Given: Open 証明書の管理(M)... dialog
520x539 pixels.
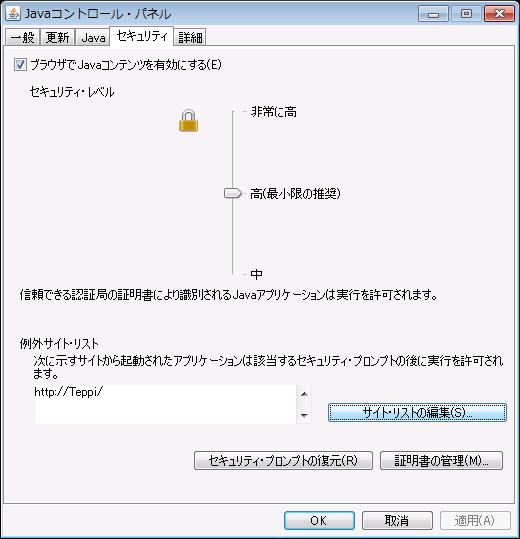Looking at the screenshot, I should pos(441,461).
